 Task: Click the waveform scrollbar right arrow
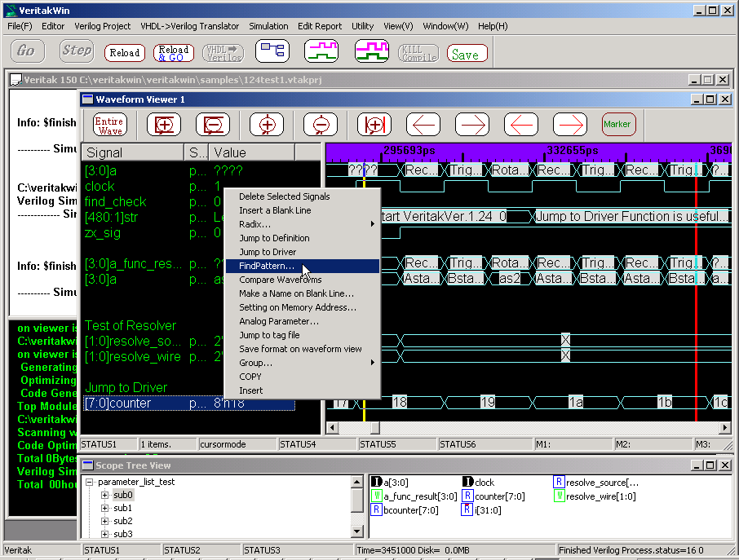[725, 428]
